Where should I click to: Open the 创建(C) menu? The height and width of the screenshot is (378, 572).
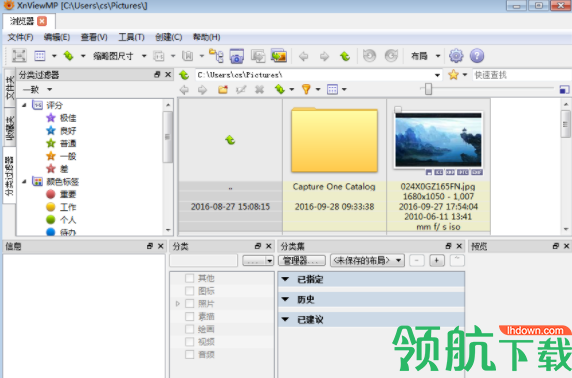click(x=168, y=37)
